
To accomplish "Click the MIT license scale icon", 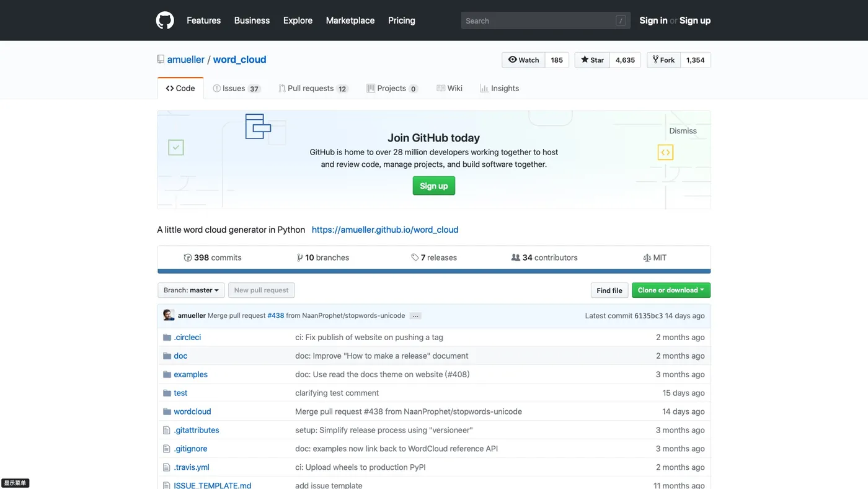I will (x=647, y=258).
